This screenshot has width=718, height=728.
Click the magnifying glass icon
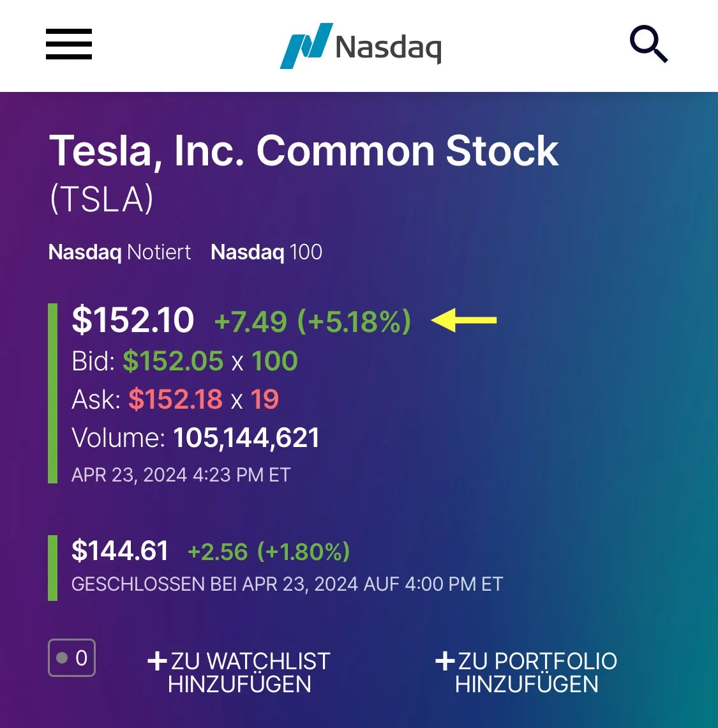click(649, 43)
